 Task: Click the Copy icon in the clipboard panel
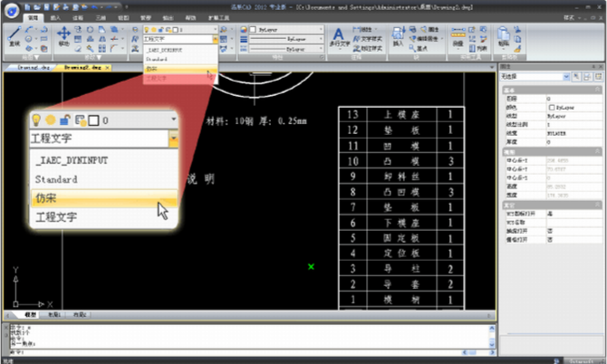(517, 39)
